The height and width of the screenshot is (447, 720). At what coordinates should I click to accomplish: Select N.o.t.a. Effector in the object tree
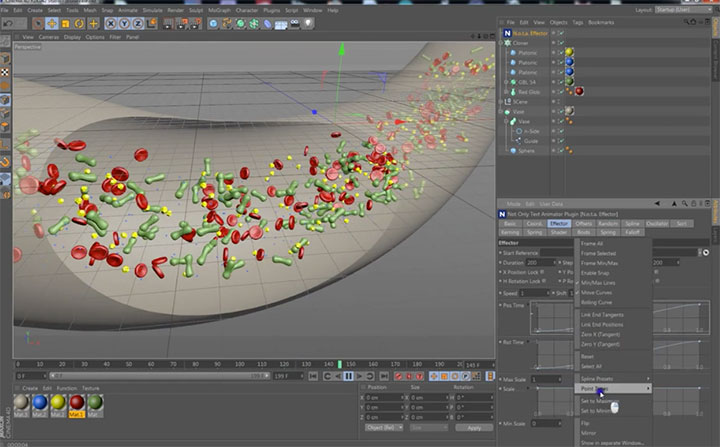530,33
